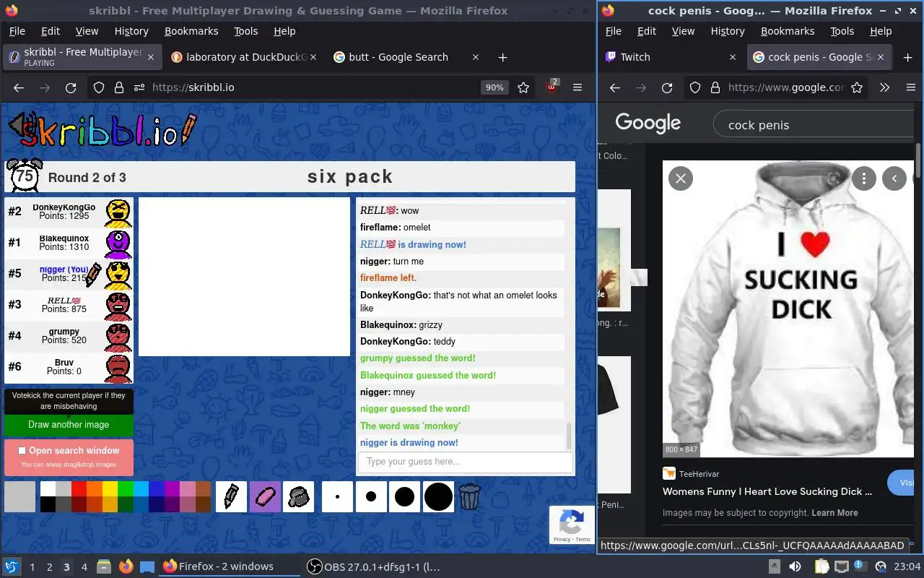Choose the second-smallest brush size dot
Image resolution: width=924 pixels, height=578 pixels.
click(x=371, y=496)
